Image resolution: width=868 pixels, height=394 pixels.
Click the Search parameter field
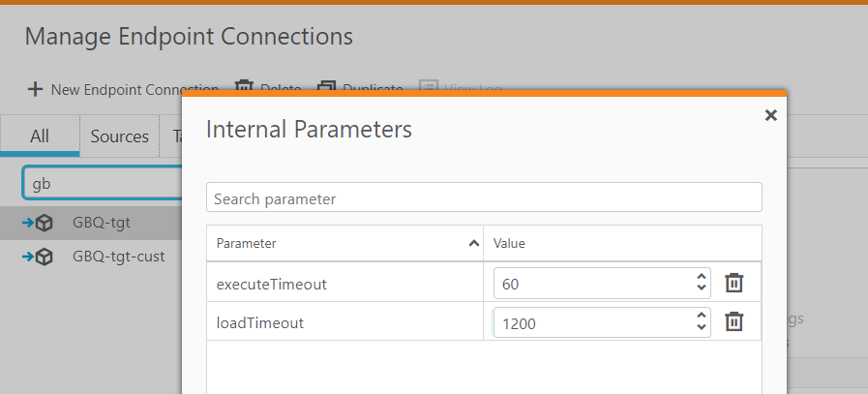pos(484,198)
